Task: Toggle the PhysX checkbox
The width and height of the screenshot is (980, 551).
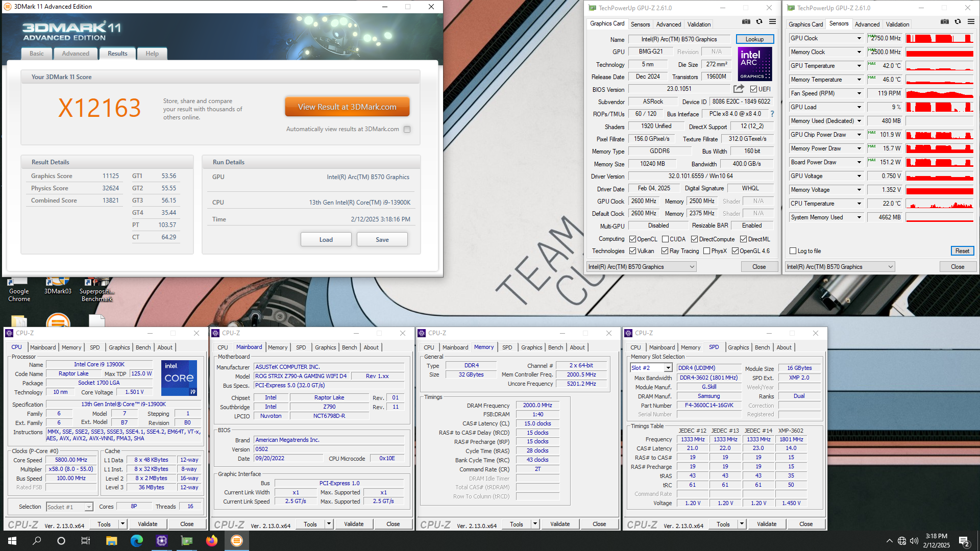Action: point(706,251)
